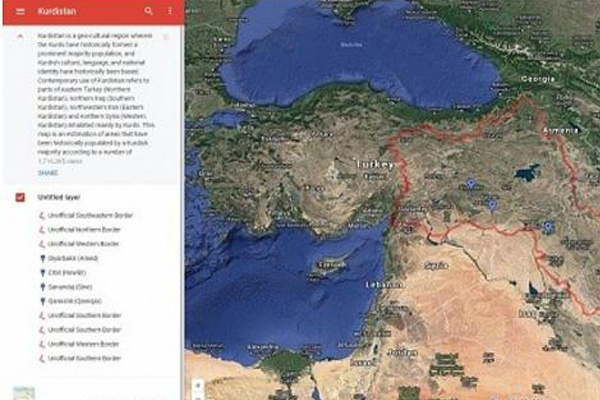Click the Turkey label on the map

click(x=374, y=165)
